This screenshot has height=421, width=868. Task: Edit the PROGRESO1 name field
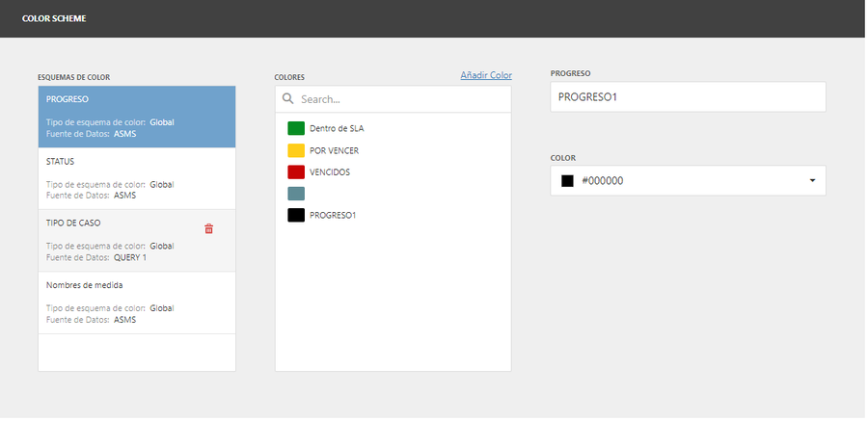(x=688, y=96)
